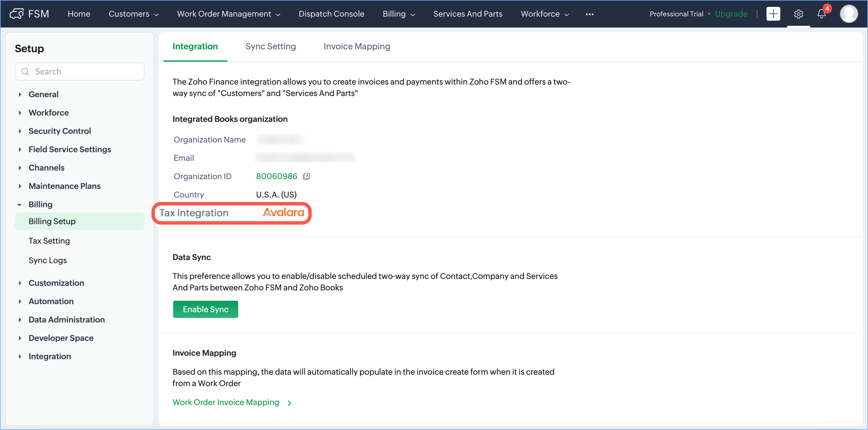Open the user profile avatar

coord(849,14)
